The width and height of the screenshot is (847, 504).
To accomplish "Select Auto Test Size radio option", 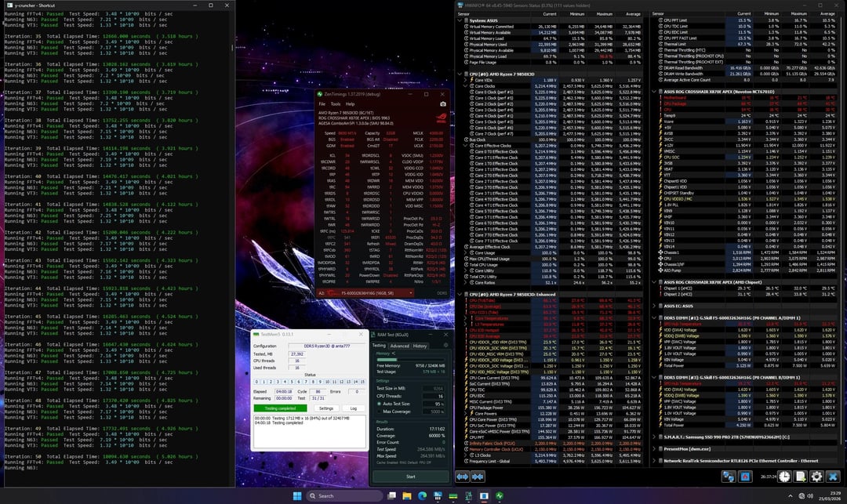I will (x=378, y=404).
